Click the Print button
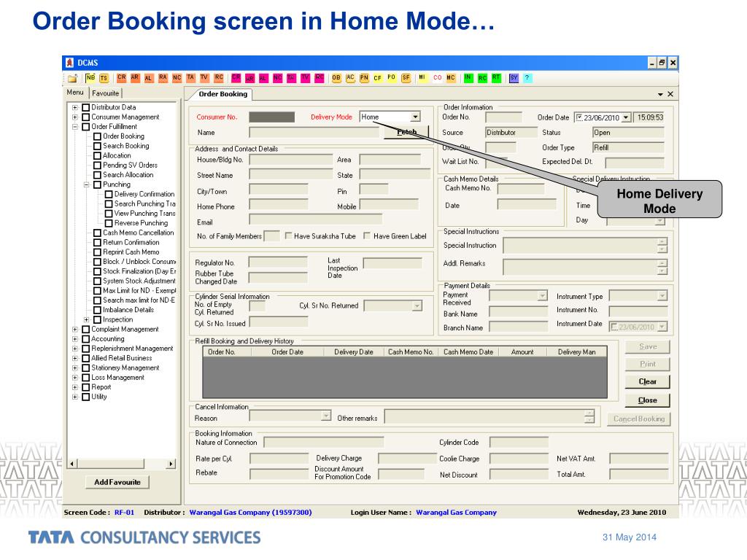The height and width of the screenshot is (560, 747). click(x=648, y=364)
